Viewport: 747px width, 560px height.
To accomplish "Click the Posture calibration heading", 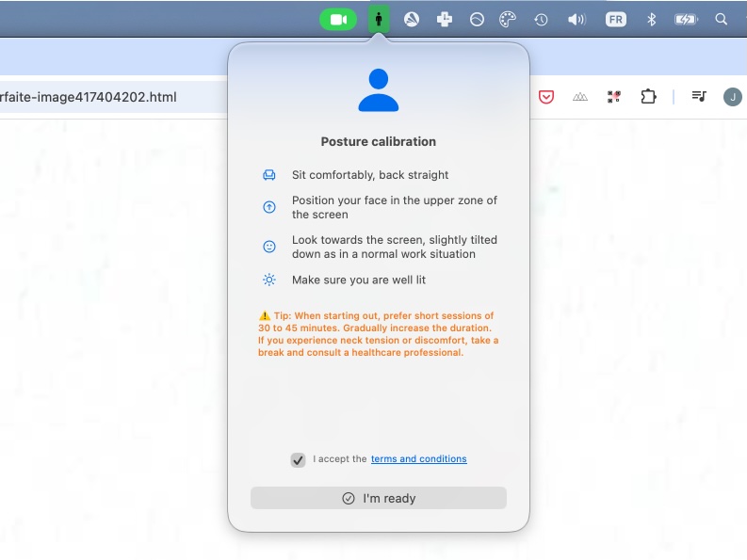I will (379, 141).
